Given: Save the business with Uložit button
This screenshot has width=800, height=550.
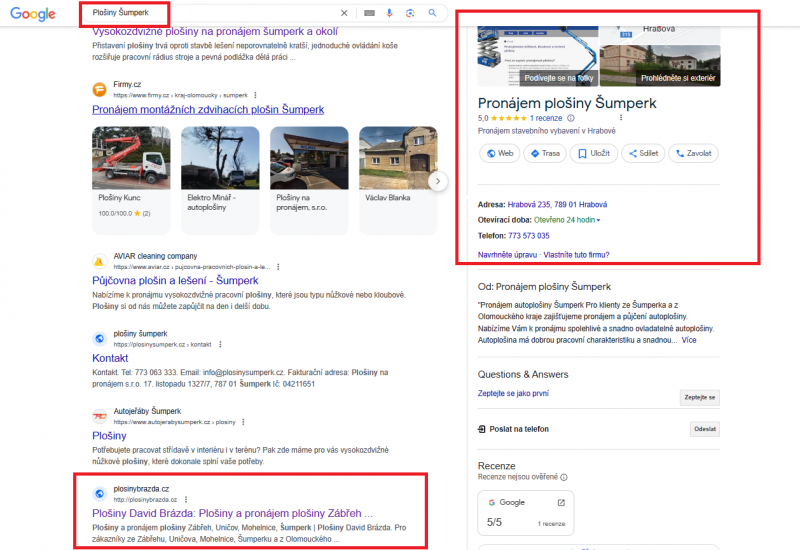Looking at the screenshot, I should 593,153.
